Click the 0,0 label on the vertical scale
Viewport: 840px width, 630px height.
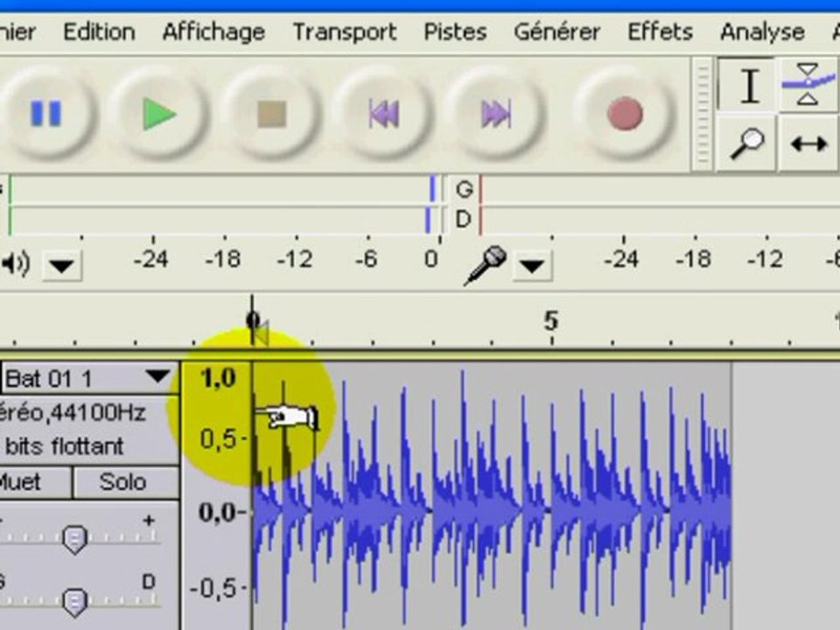[217, 512]
